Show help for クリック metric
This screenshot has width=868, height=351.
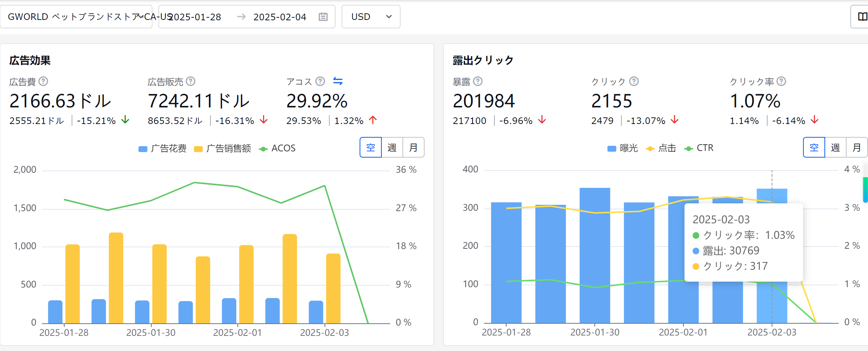click(x=634, y=81)
